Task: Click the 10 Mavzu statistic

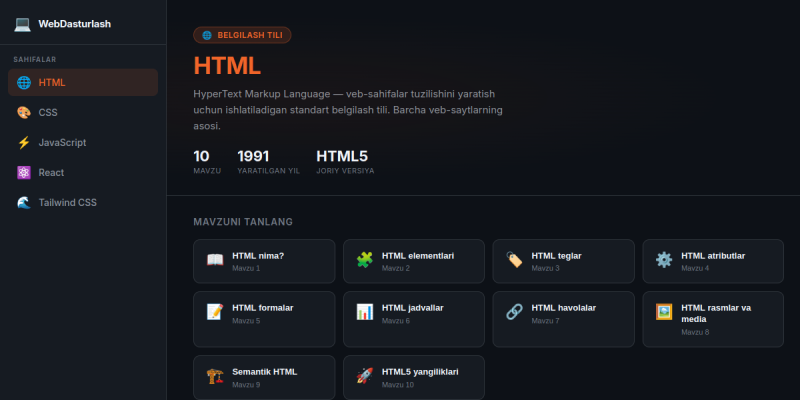Action: (x=207, y=162)
